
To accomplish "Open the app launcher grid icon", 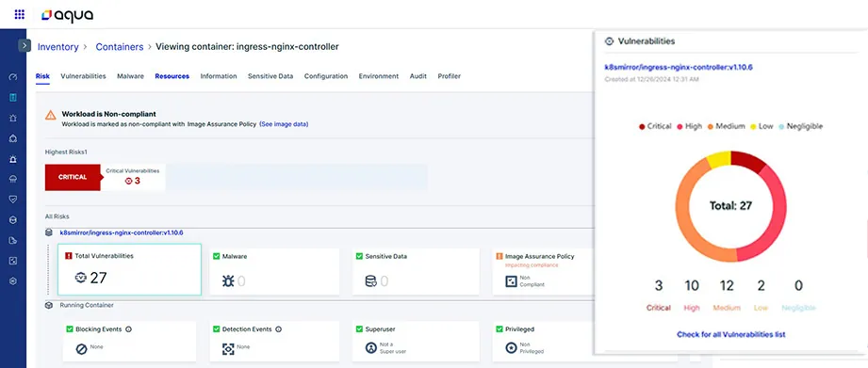I will pyautogui.click(x=20, y=14).
